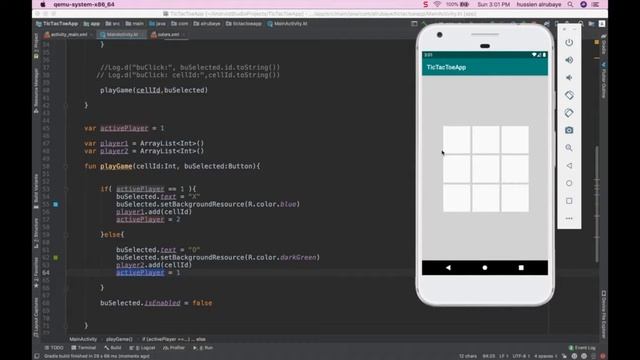Switch to MainActivity.kt editor tab
Image resolution: width=640 pixels, height=360 pixels.
click(121, 35)
